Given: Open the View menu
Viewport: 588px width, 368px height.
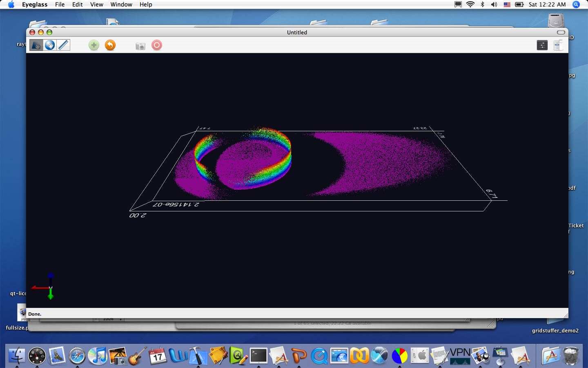Looking at the screenshot, I should click(96, 4).
